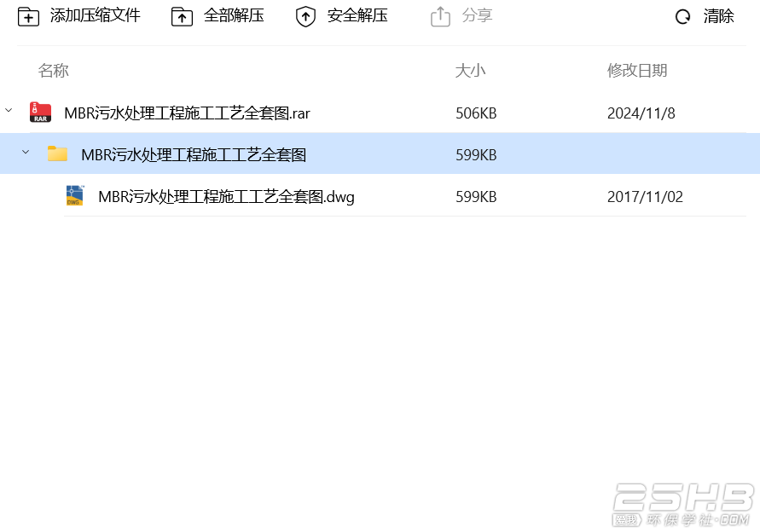Image resolution: width=760 pixels, height=532 pixels.
Task: Choose 全部解压 to extract everything
Action: (x=234, y=15)
